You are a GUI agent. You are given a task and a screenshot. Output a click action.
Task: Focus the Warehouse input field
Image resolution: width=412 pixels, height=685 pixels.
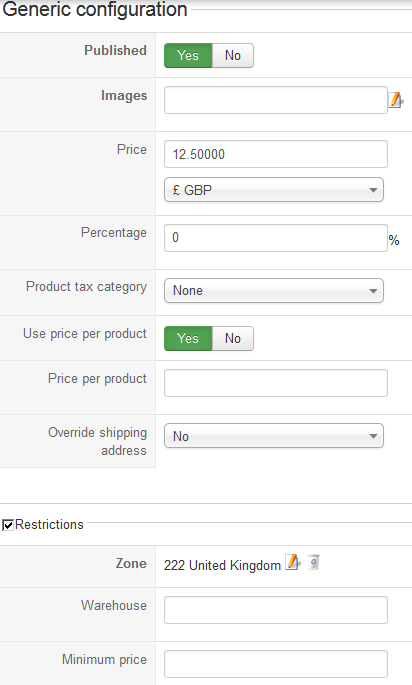pyautogui.click(x=276, y=610)
